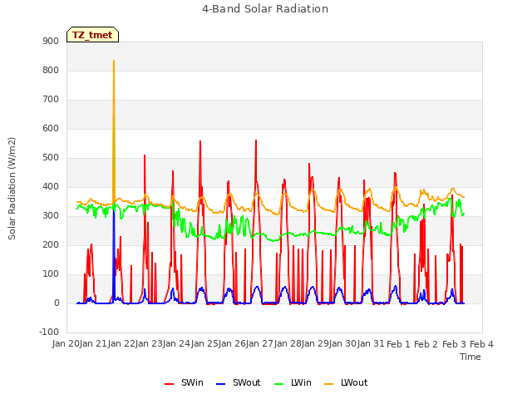Click the Jan 20 x-axis label
Viewport: 532px width, 399px height.
[x=66, y=343]
